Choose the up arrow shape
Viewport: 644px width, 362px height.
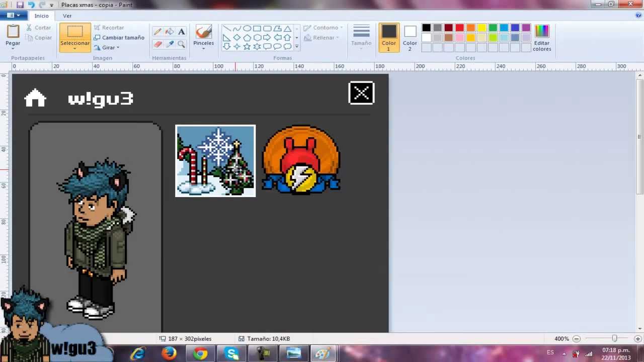pyautogui.click(x=287, y=38)
